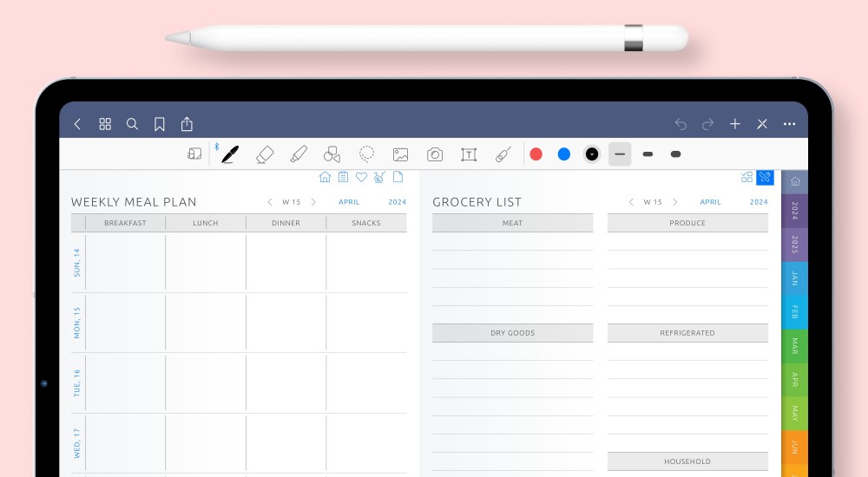Redo the last action

(x=707, y=125)
